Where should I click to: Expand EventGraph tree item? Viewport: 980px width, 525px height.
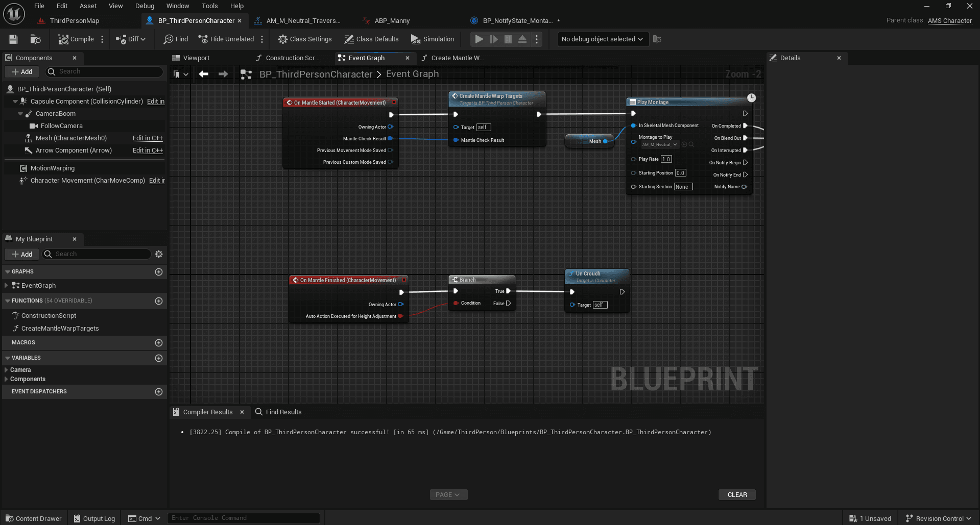tap(6, 286)
